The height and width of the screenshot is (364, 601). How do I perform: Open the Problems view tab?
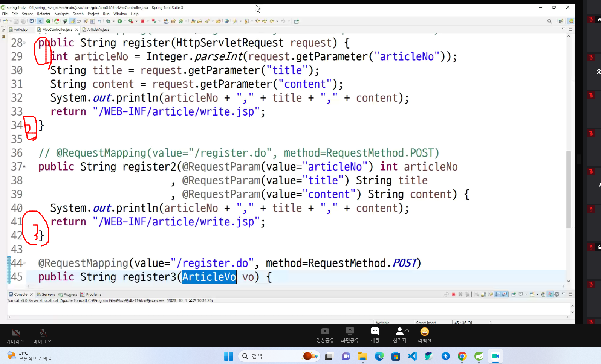[91, 294]
